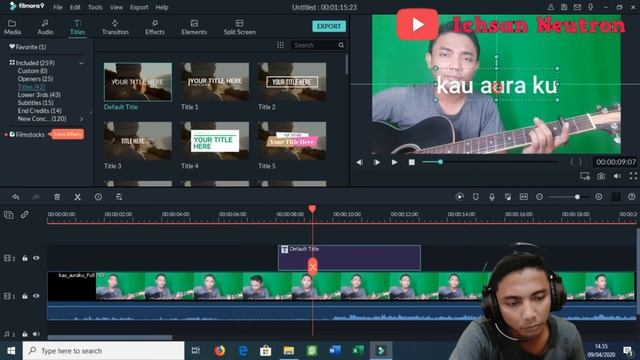Click the More Effects button

click(68, 134)
